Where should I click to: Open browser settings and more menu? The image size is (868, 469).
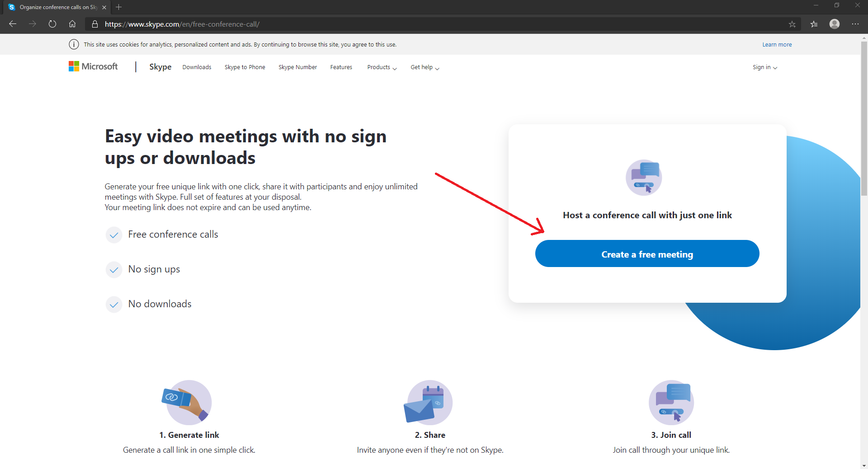point(855,24)
